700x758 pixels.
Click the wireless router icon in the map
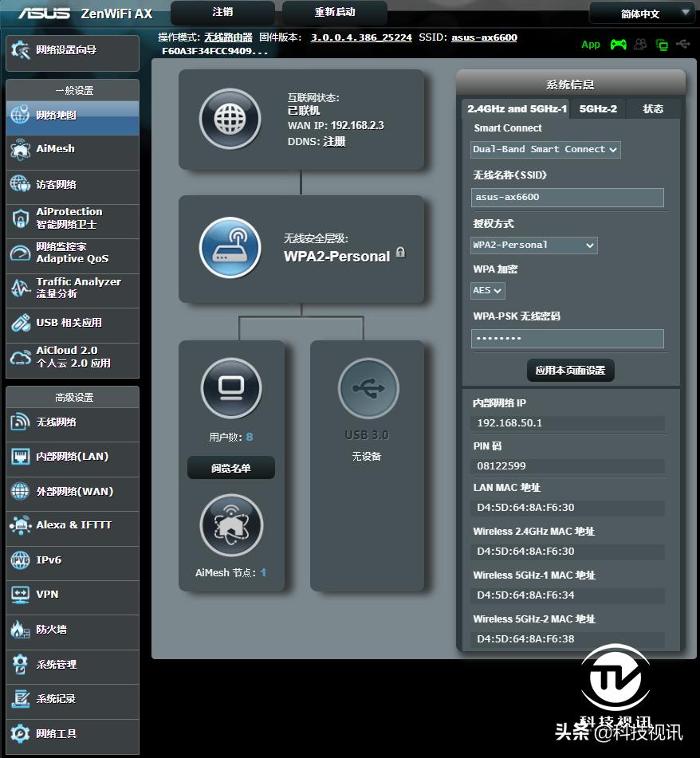pos(230,248)
